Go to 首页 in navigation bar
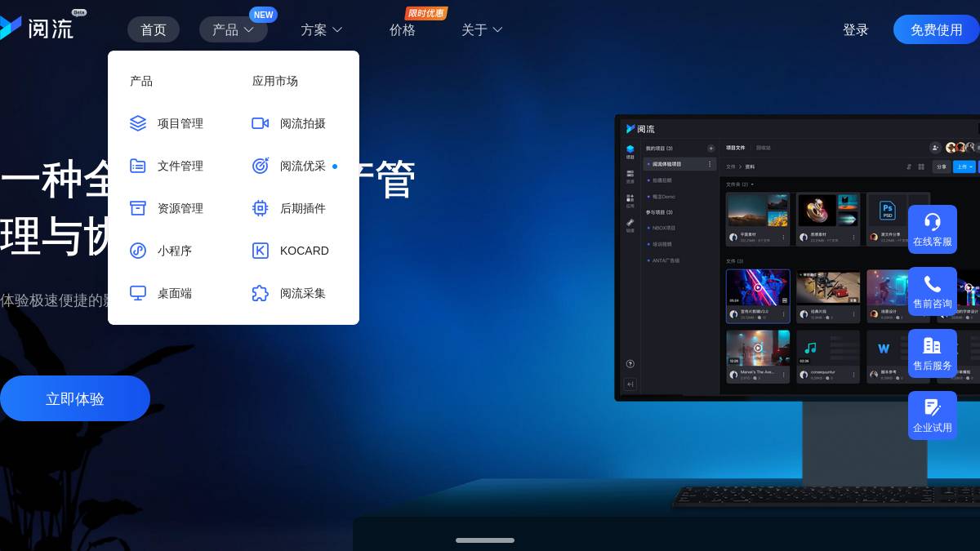The width and height of the screenshot is (980, 551). click(154, 29)
